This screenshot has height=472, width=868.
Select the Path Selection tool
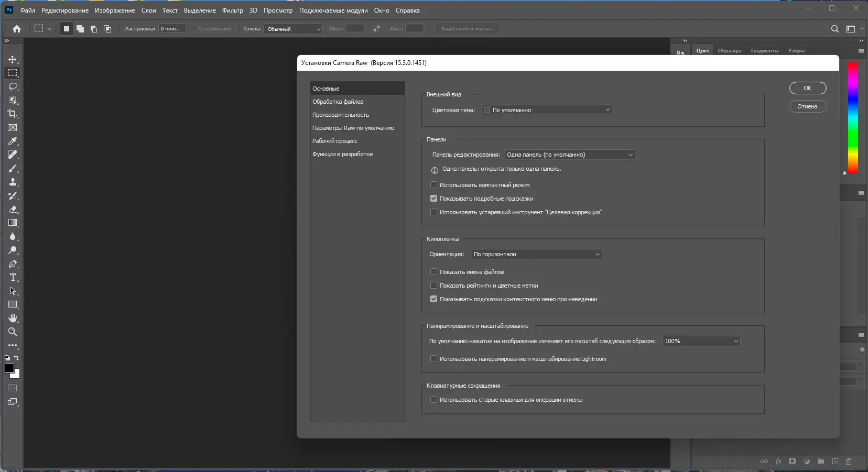(x=13, y=291)
